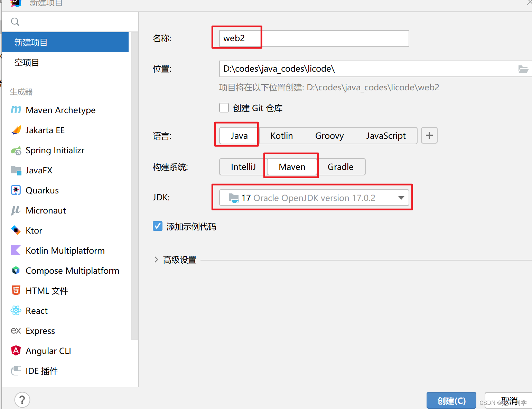Image resolution: width=532 pixels, height=409 pixels.
Task: Click the Spring Initializr leaf icon
Action: (16, 151)
